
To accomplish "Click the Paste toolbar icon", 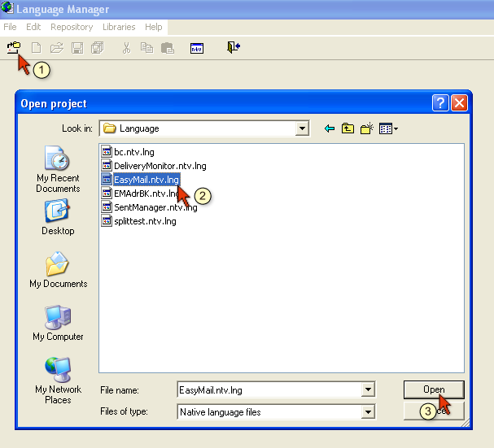I will tap(168, 48).
